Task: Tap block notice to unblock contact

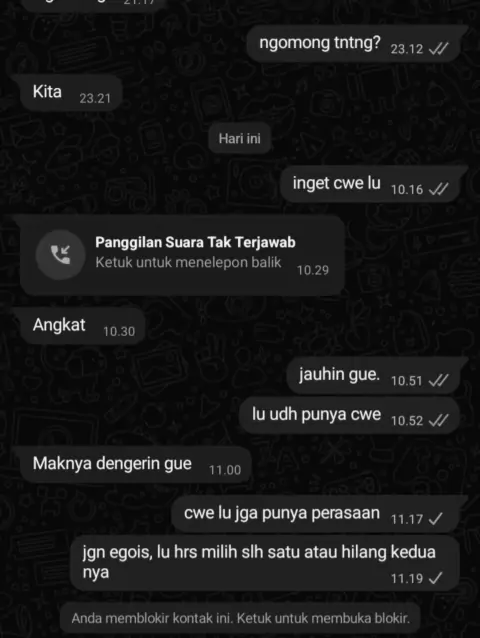Action: (x=240, y=618)
